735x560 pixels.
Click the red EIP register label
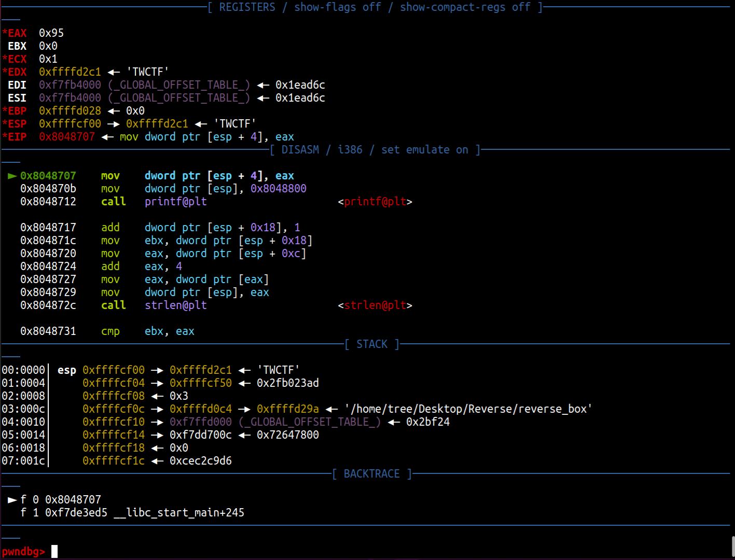(17, 137)
